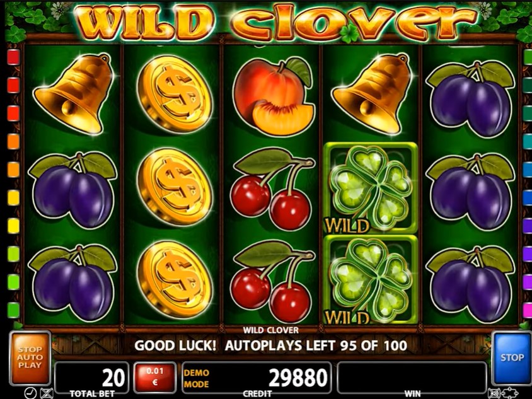
Task: Click the middle cherries symbol on third reel
Action: [272, 189]
